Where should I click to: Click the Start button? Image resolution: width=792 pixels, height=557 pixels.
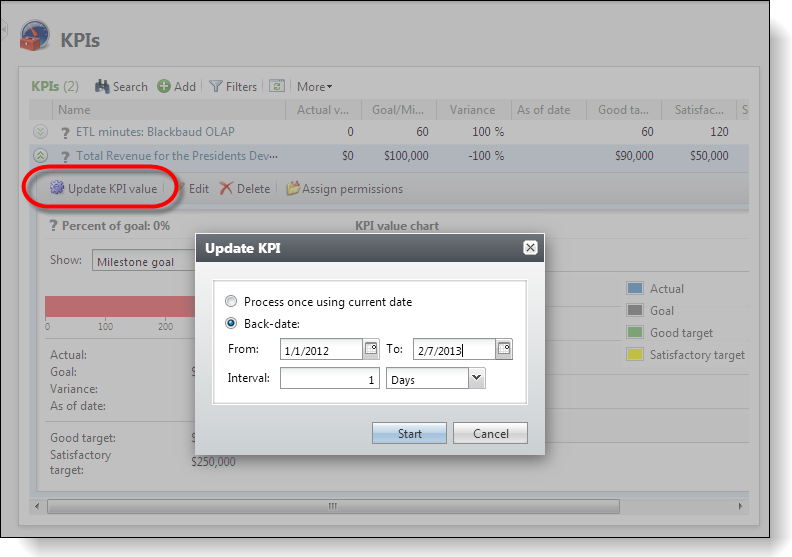pos(410,434)
